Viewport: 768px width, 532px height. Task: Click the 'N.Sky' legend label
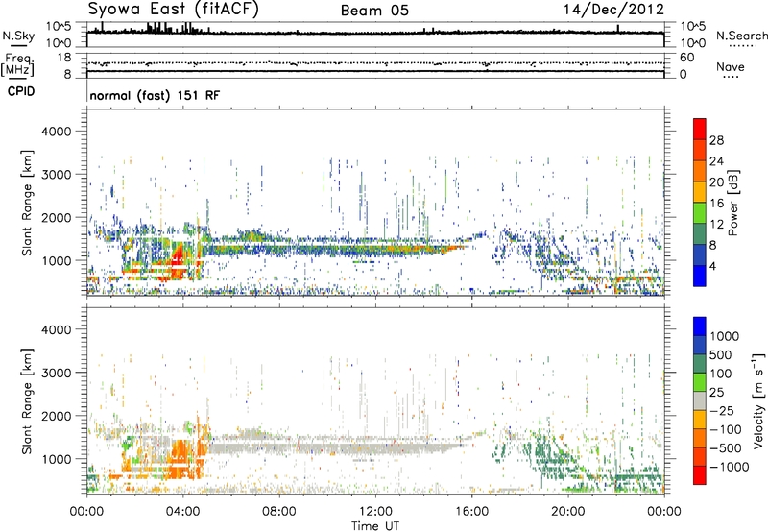[x=18, y=36]
